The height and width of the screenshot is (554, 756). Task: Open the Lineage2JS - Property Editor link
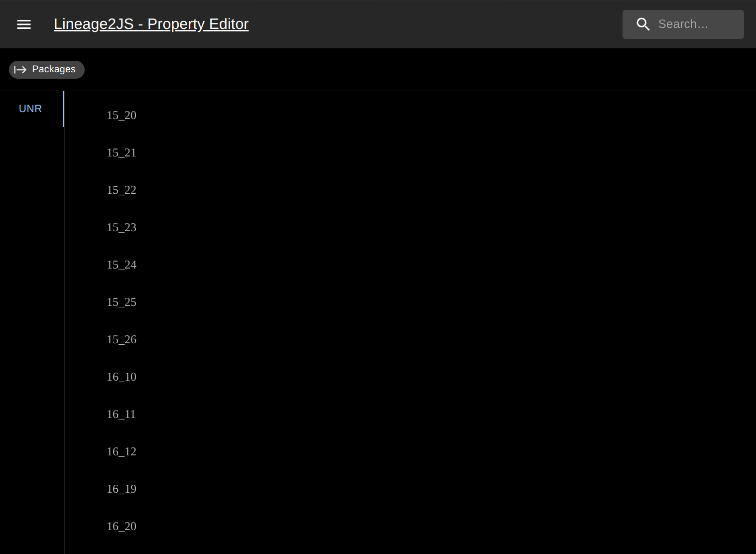pos(151,24)
